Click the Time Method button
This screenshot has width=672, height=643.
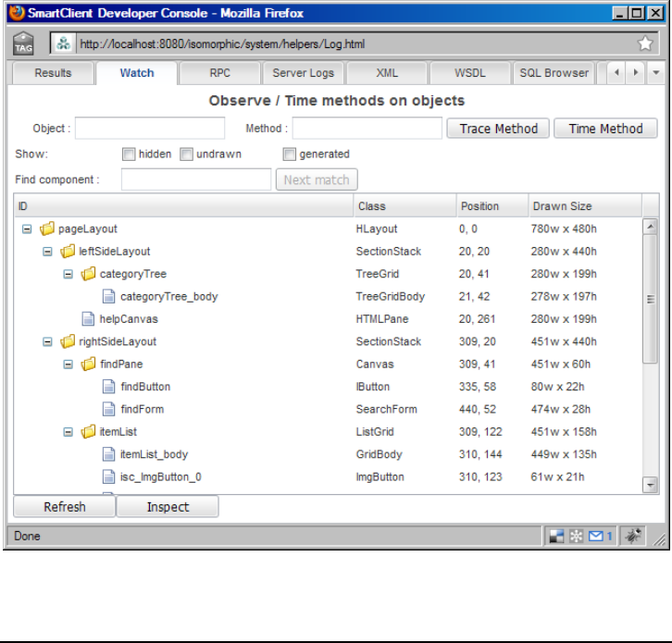pyautogui.click(x=605, y=129)
